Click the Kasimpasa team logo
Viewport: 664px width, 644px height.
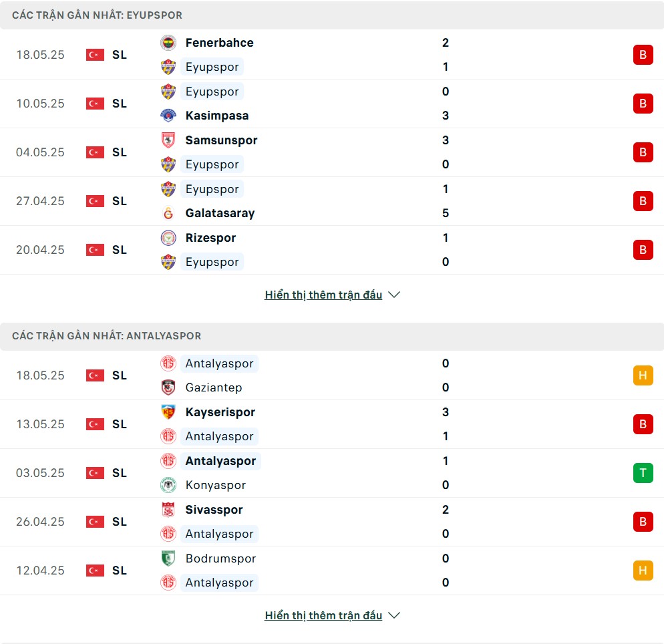point(168,116)
